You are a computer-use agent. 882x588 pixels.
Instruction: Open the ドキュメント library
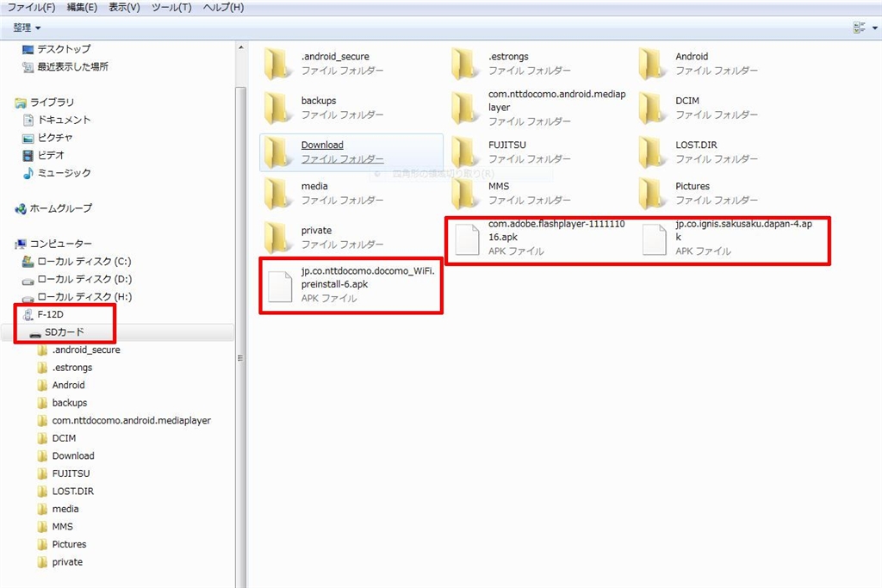pos(56,120)
